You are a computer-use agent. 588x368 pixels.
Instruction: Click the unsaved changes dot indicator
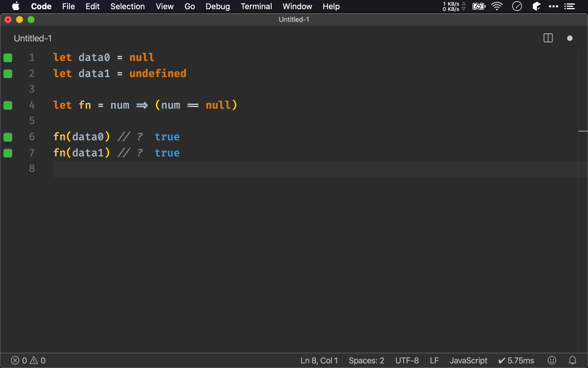(x=570, y=38)
